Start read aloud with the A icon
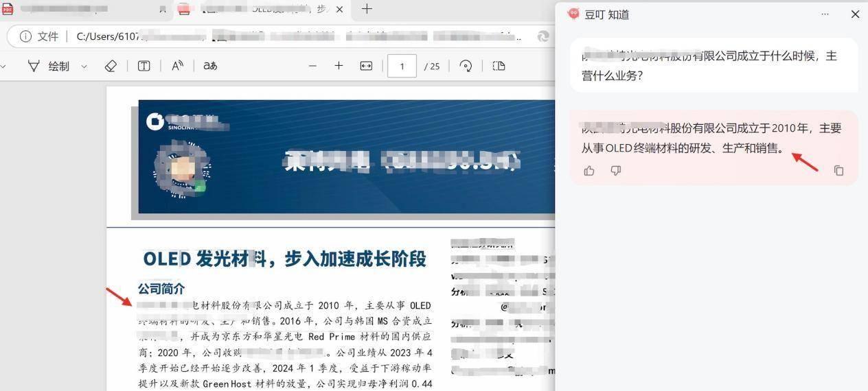 tap(177, 66)
